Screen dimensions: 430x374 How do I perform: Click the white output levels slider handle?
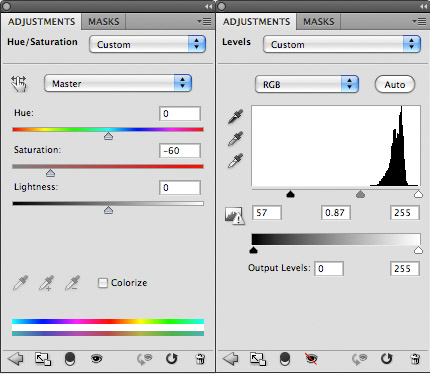[x=418, y=250]
